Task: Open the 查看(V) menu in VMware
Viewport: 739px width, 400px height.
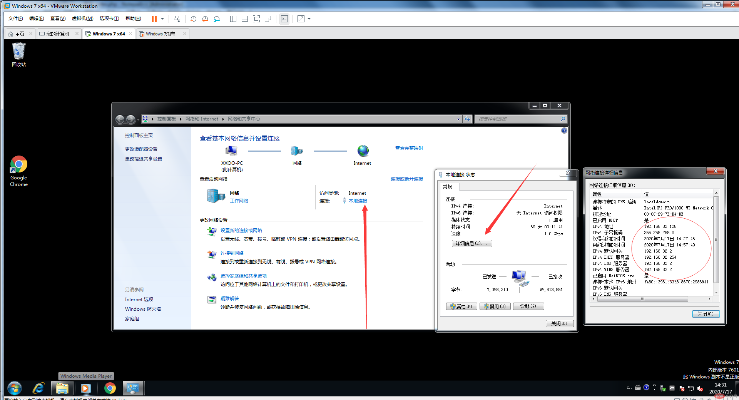Action: 58,19
